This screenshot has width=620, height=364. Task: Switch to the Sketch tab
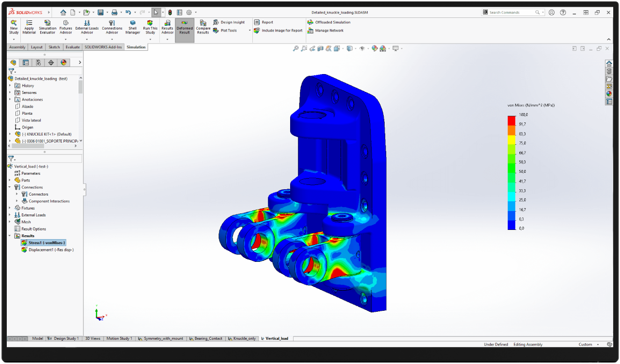(x=54, y=47)
